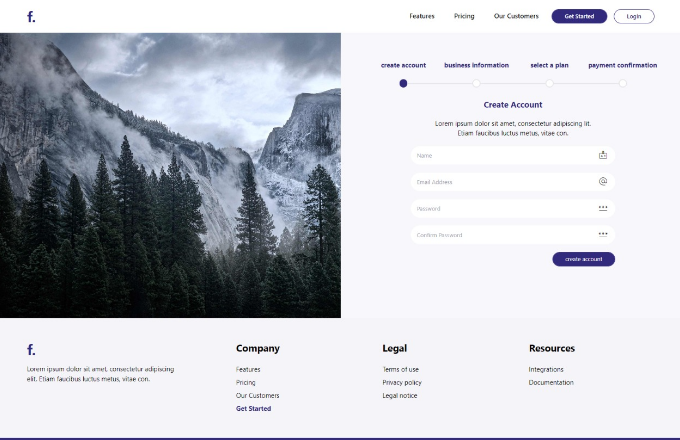680x440 pixels.
Task: Click the mountain forest hero image
Action: (x=170, y=175)
